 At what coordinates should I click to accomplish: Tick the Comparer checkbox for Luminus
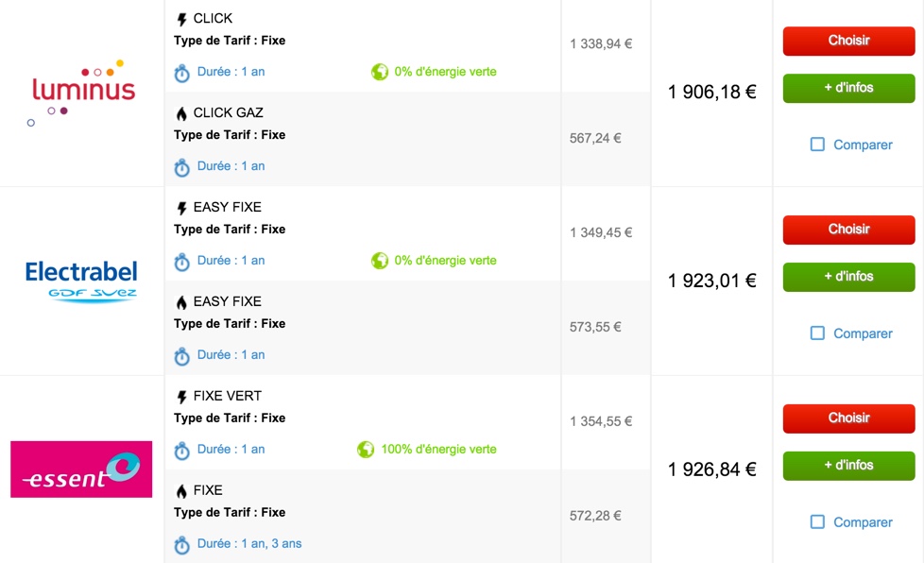[x=818, y=145]
